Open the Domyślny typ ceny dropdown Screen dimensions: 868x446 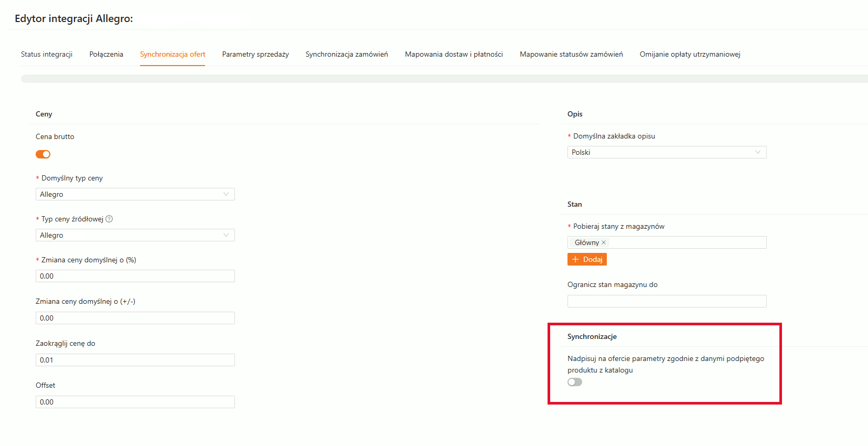click(135, 194)
